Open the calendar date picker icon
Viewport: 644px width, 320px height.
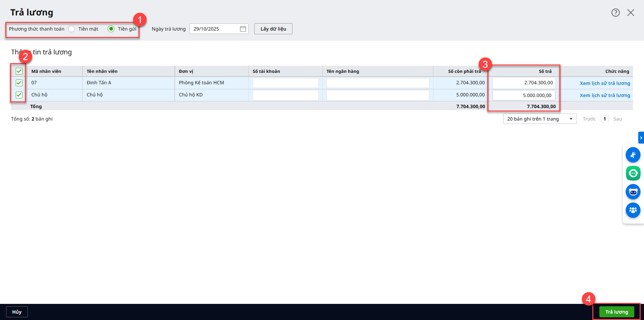click(x=243, y=29)
